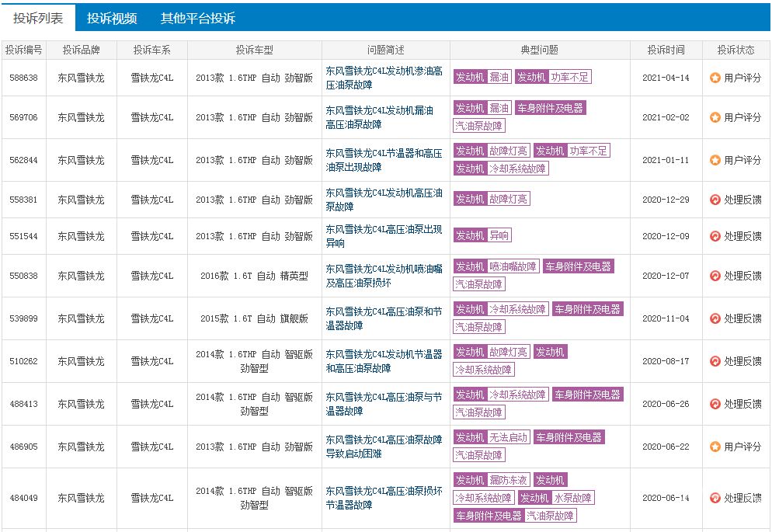Switch to the 其他平台投诉 tab

click(x=198, y=18)
